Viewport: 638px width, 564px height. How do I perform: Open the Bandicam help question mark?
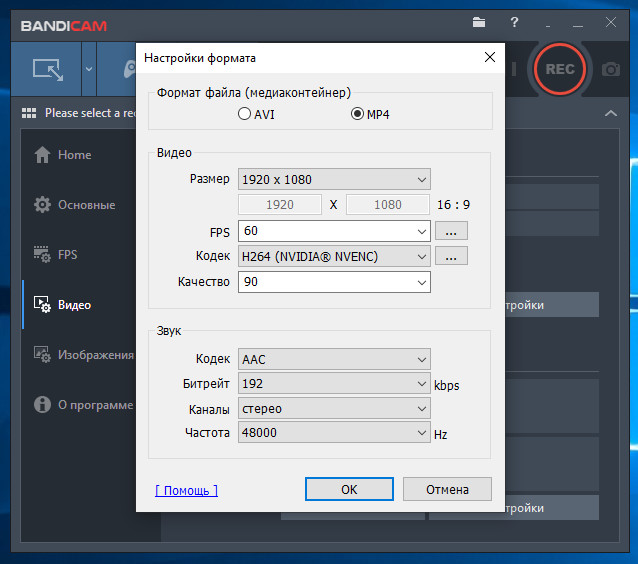coord(514,22)
